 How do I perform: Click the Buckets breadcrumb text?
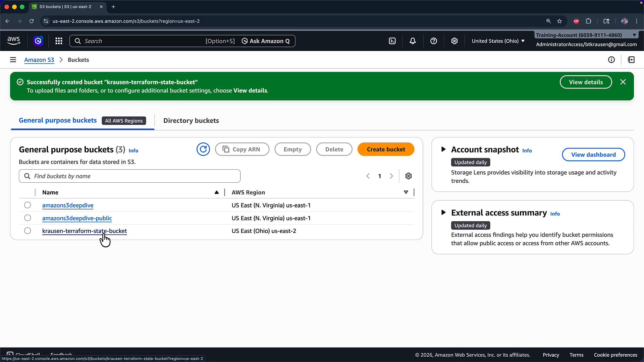(78, 60)
